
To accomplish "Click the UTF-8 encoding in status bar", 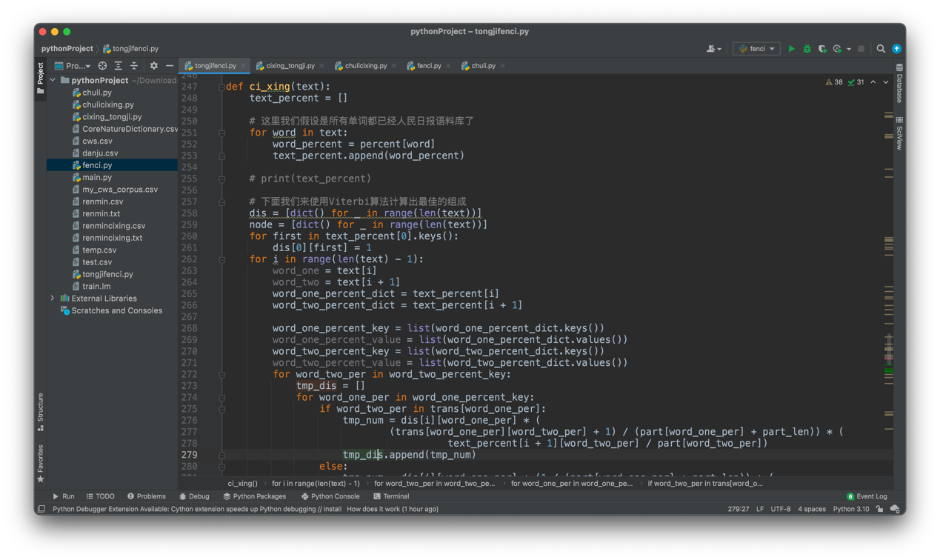I will [x=781, y=509].
